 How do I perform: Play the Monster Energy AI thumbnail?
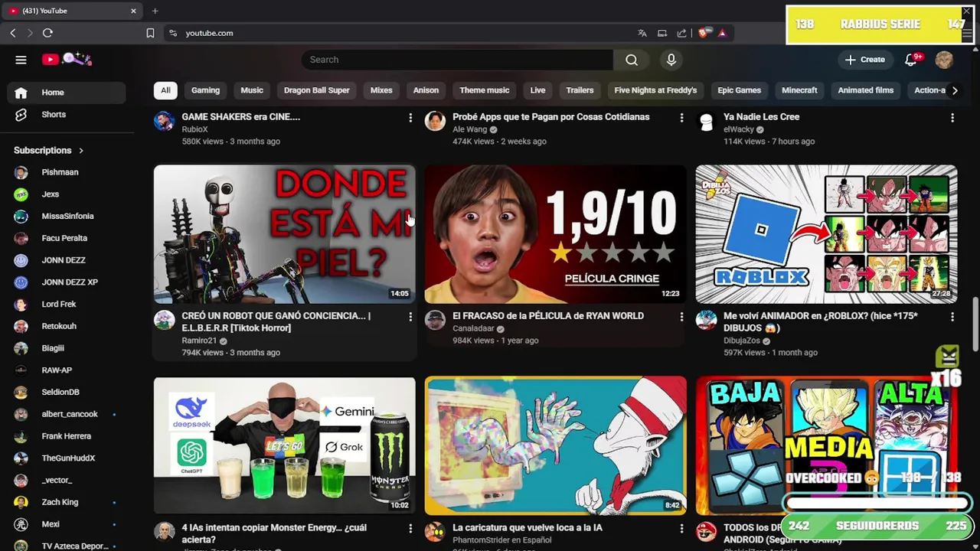285,446
